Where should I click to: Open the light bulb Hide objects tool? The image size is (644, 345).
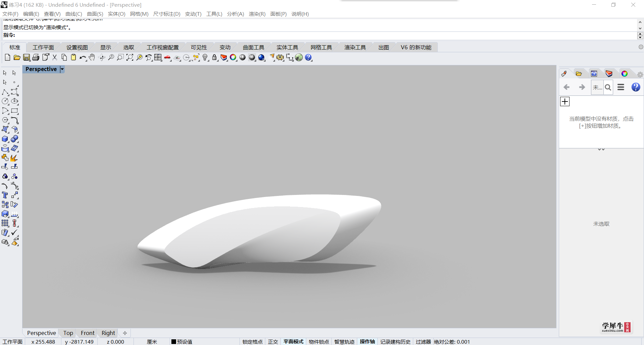(x=206, y=58)
